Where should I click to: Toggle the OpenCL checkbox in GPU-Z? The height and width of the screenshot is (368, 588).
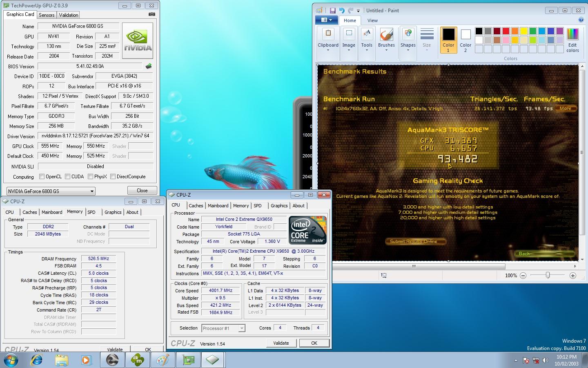pyautogui.click(x=42, y=177)
